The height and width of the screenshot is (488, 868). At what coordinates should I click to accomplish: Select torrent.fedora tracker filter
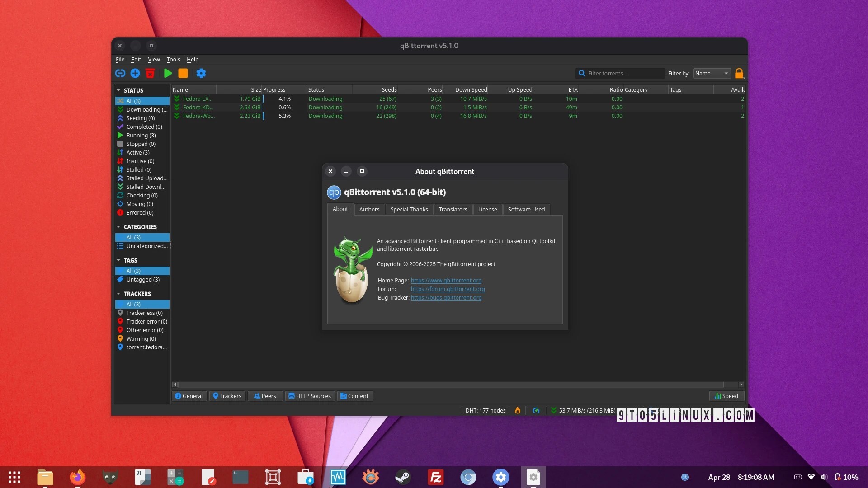[x=142, y=347]
